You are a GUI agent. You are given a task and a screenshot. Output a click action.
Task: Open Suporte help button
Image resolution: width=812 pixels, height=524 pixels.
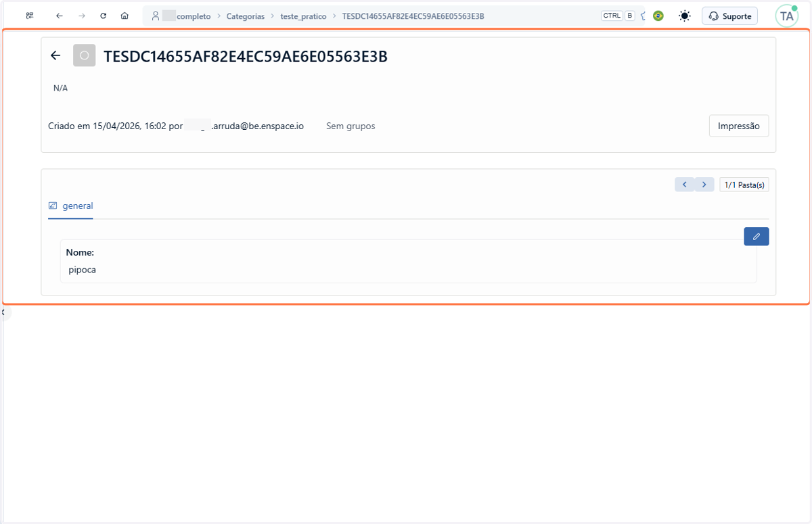[729, 16]
